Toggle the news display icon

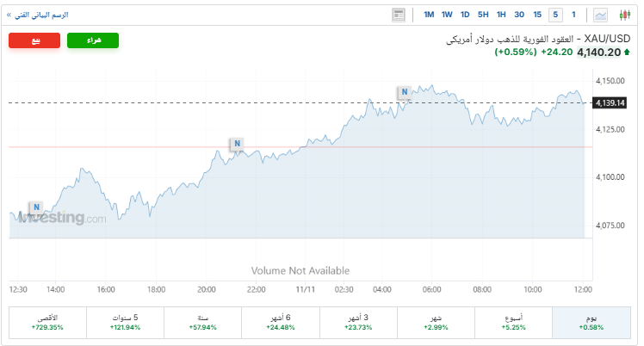398,15
